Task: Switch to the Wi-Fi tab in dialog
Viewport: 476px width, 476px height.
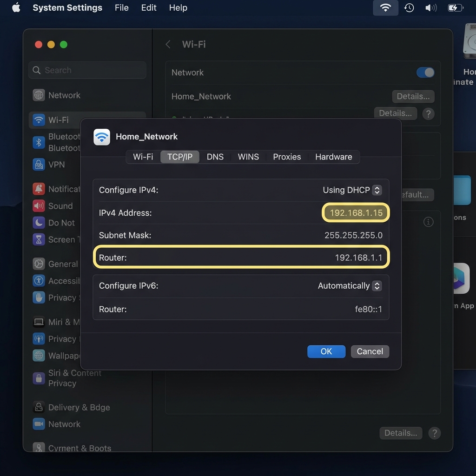Action: (143, 157)
